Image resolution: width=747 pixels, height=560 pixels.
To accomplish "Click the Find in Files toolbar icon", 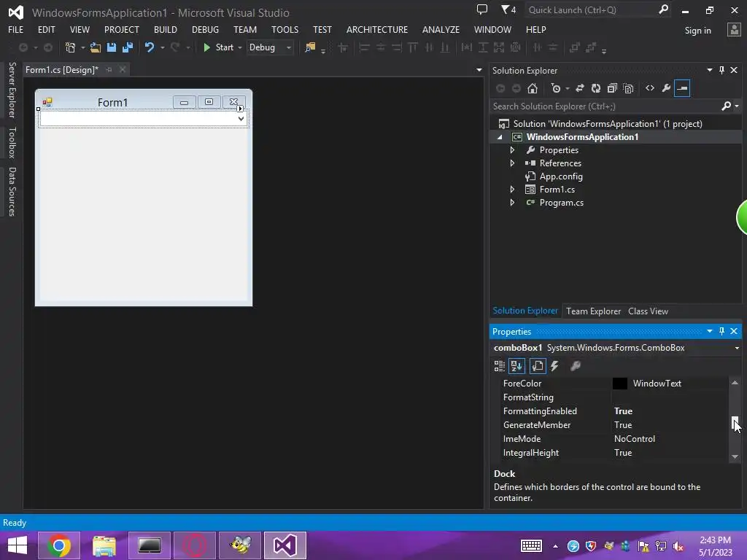I will click(310, 47).
